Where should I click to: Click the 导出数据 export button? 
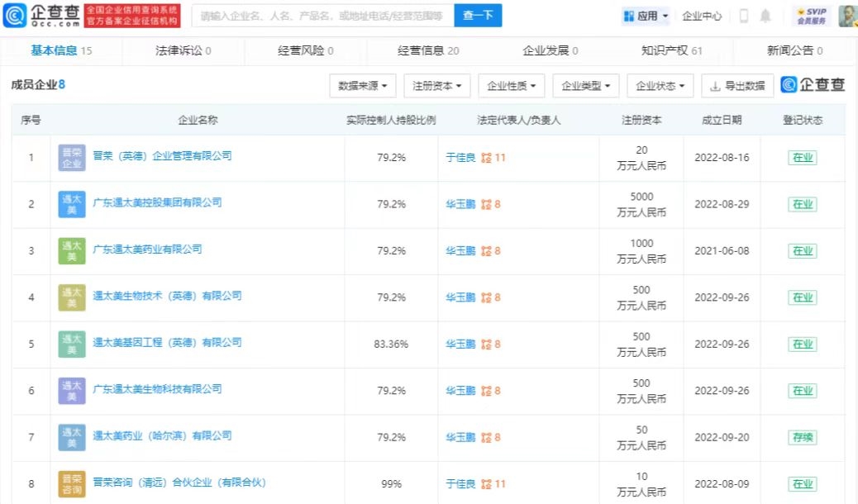tap(736, 85)
